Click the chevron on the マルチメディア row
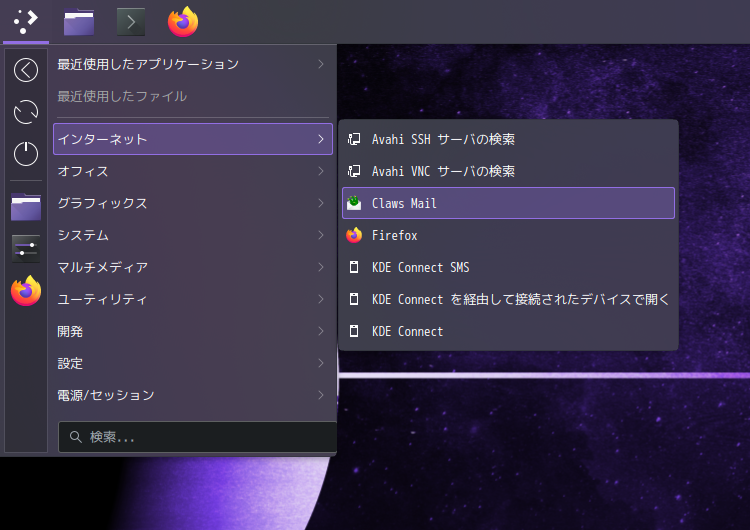 321,267
